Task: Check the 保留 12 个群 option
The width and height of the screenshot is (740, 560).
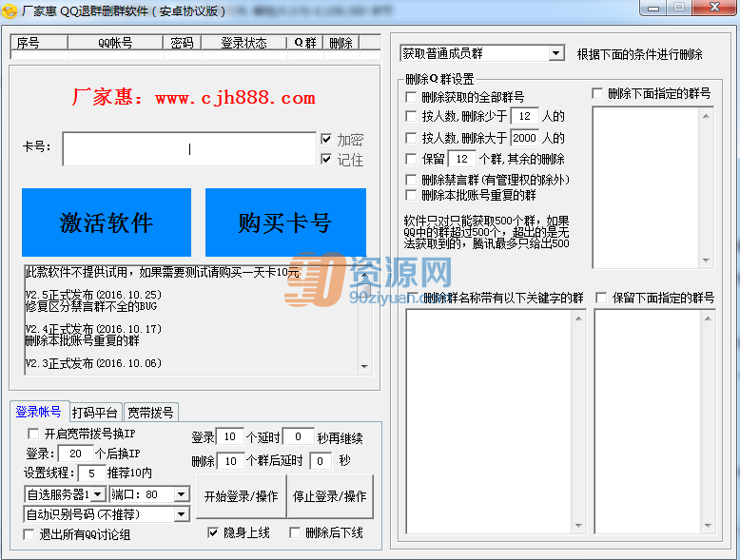Action: (x=411, y=159)
